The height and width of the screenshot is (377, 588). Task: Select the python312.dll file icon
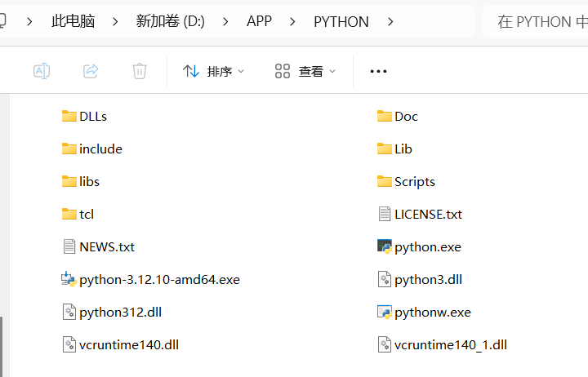tap(69, 313)
